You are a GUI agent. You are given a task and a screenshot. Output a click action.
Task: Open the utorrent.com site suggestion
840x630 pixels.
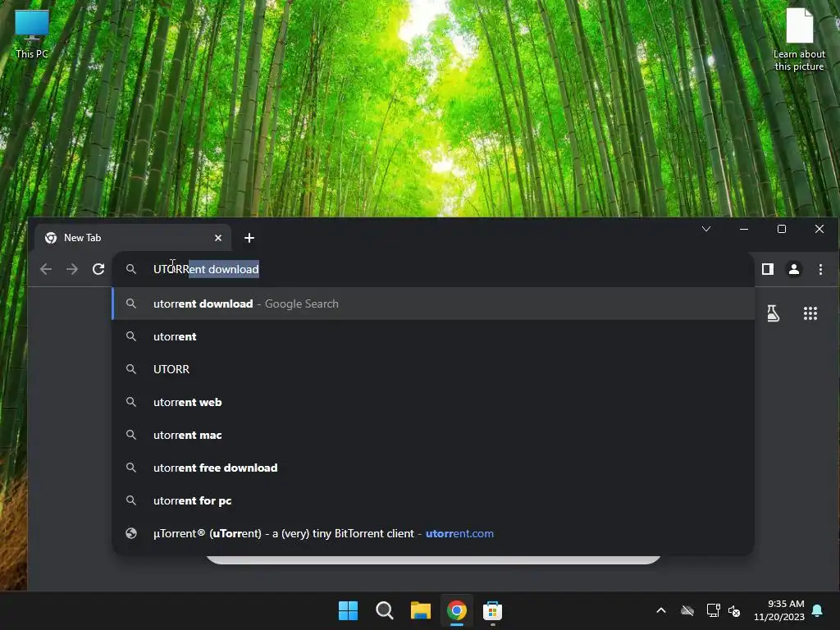tap(433, 533)
